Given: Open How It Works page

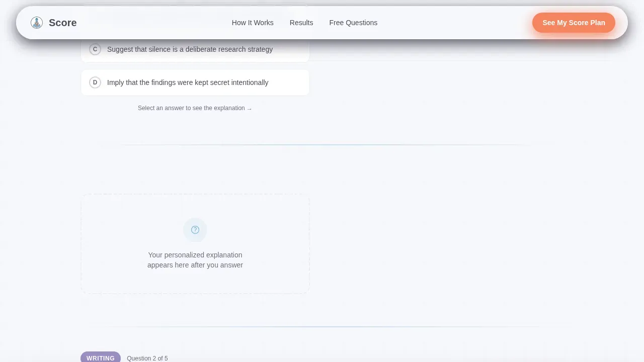Looking at the screenshot, I should 253,23.
